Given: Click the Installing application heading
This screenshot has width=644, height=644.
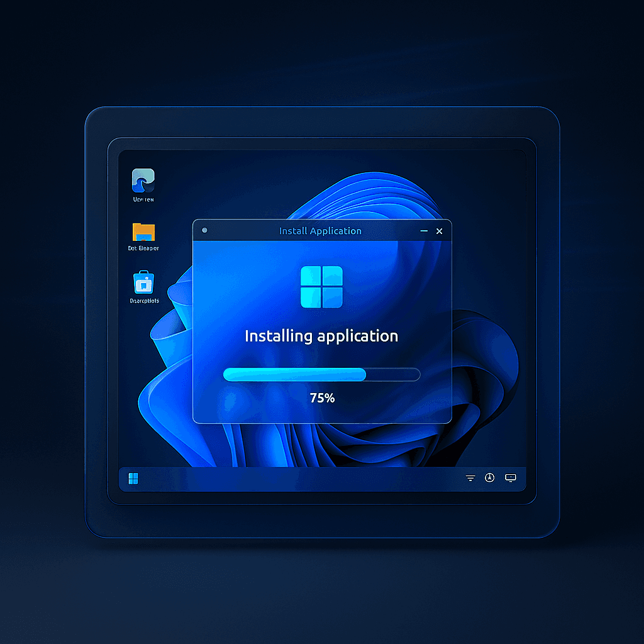Looking at the screenshot, I should tap(321, 336).
